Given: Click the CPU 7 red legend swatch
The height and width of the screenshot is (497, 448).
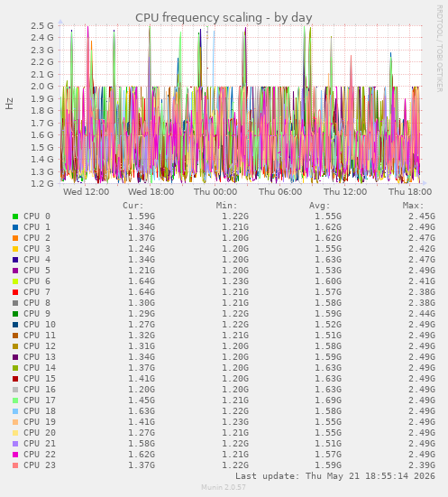Looking at the screenshot, I should (15, 292).
